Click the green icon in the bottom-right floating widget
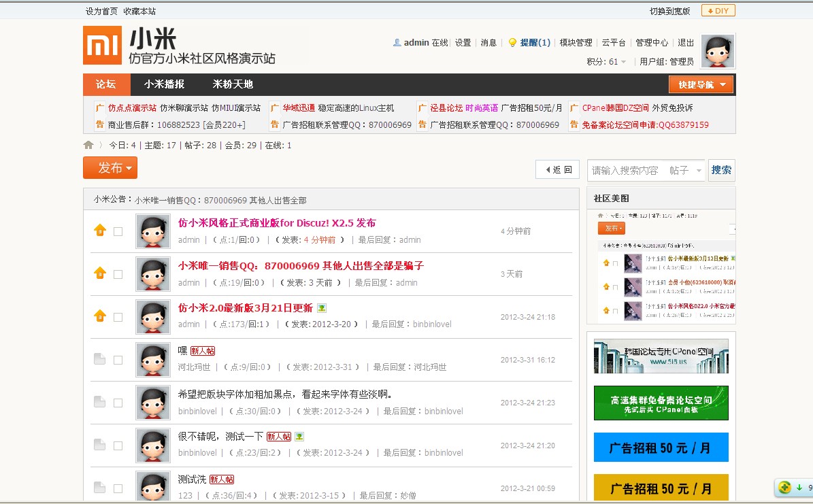The image size is (813, 504). [x=784, y=488]
